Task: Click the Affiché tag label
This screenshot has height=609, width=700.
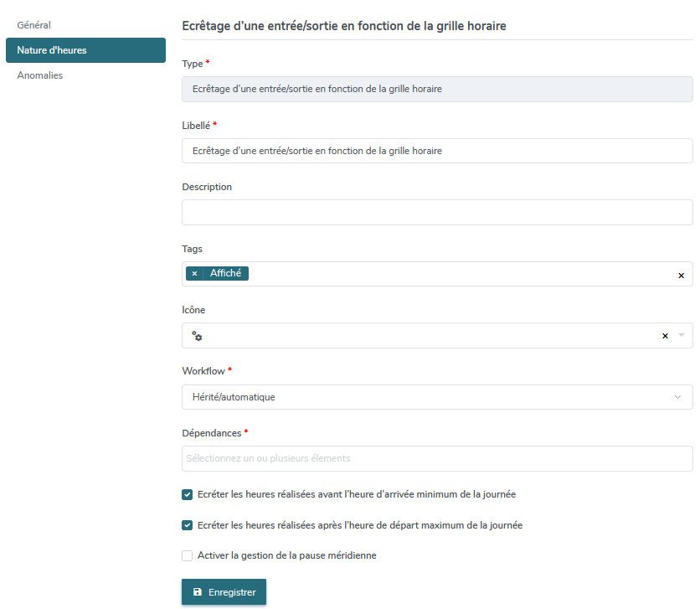Action: 225,273
